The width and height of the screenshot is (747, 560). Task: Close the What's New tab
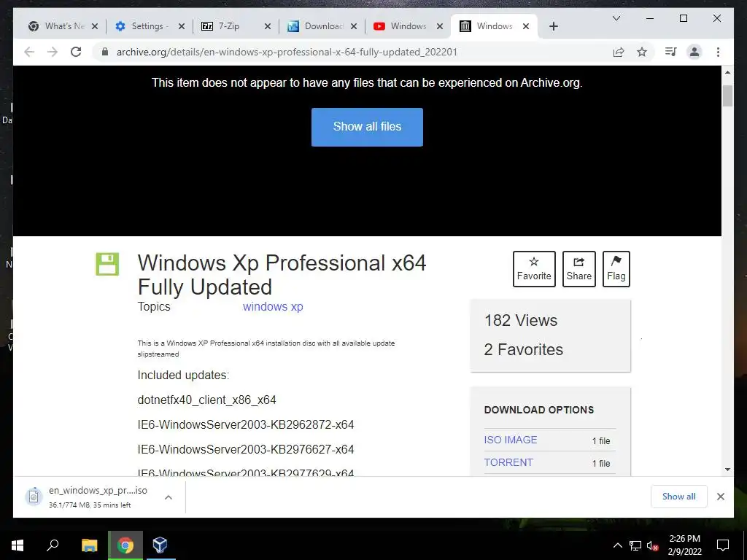pos(95,27)
